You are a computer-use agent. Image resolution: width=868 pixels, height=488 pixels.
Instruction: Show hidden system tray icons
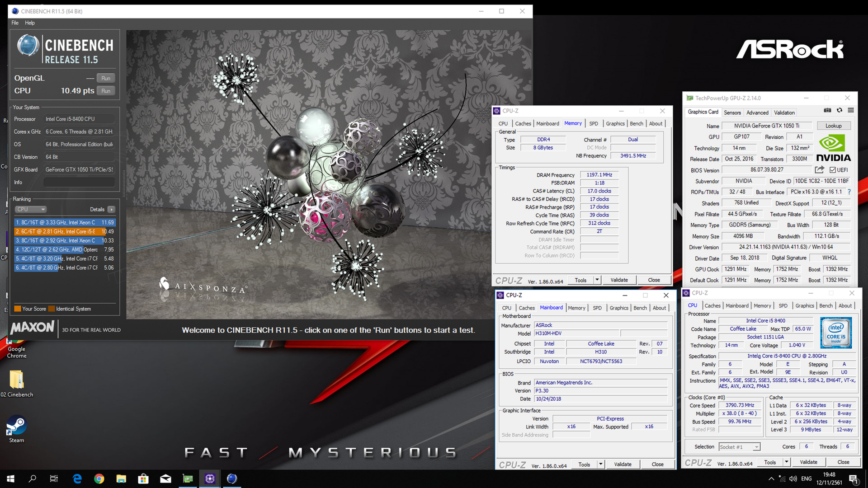(x=771, y=479)
